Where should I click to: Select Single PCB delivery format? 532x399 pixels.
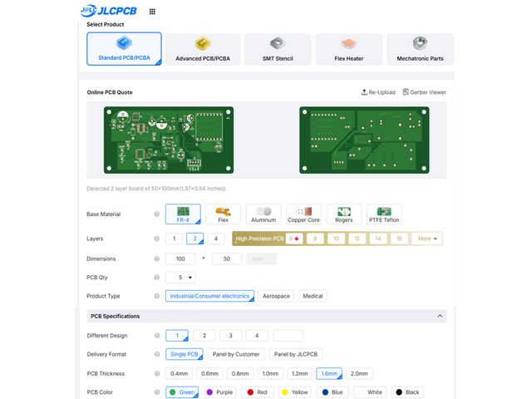(185, 354)
